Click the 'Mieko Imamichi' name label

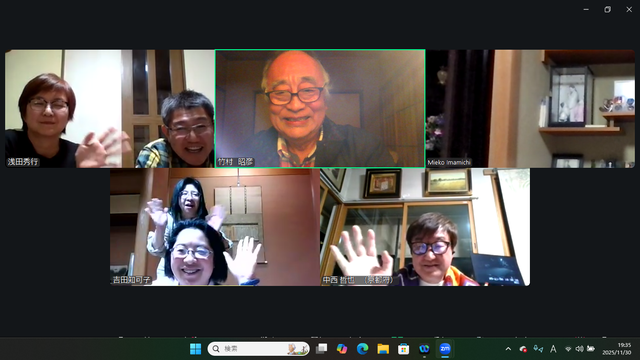449,162
